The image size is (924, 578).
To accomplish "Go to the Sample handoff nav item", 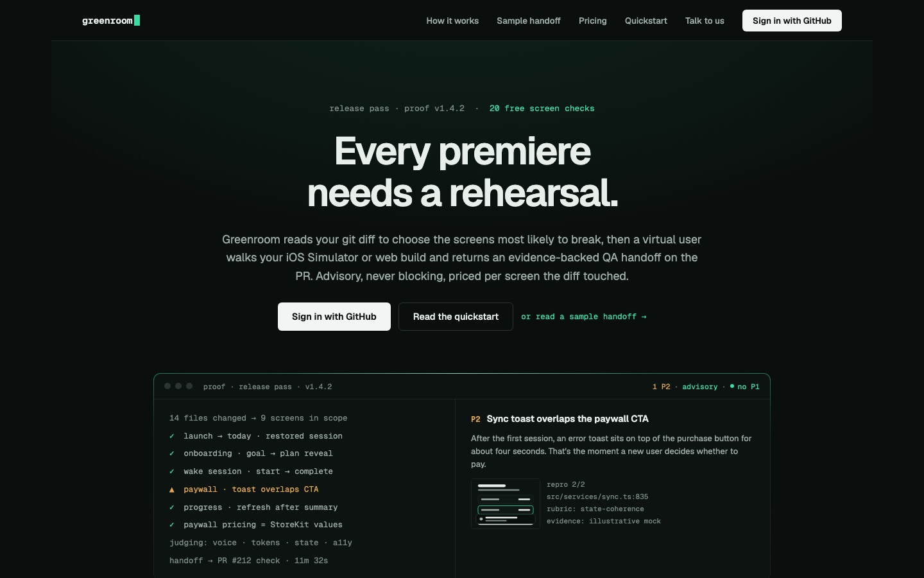I will [x=529, y=21].
